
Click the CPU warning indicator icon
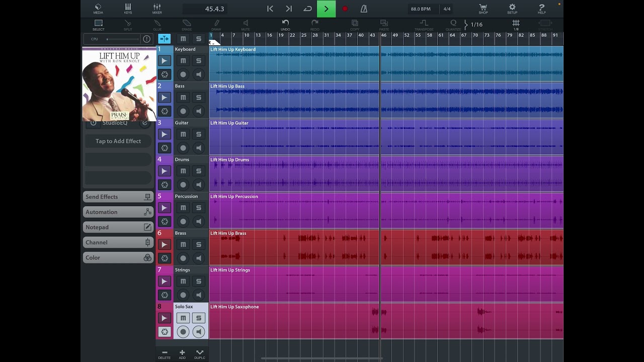(146, 39)
